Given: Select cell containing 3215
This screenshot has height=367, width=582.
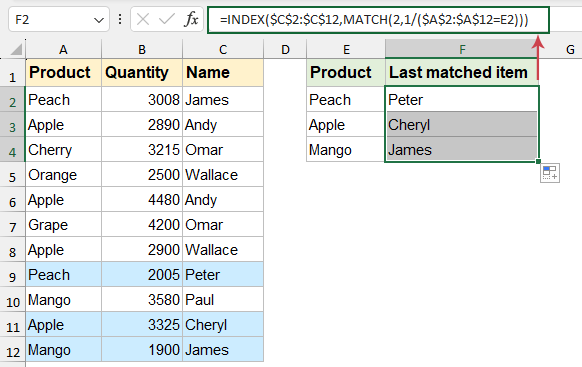Looking at the screenshot, I should [142, 150].
